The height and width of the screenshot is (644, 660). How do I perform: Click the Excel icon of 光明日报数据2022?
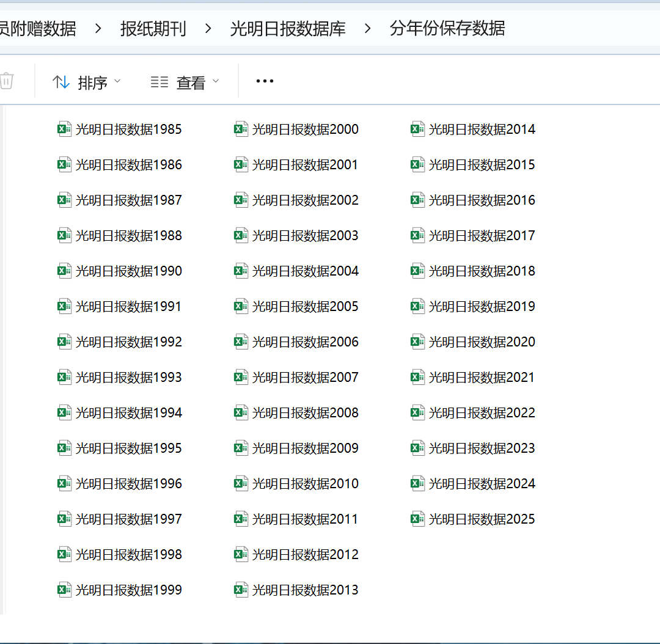tap(417, 412)
